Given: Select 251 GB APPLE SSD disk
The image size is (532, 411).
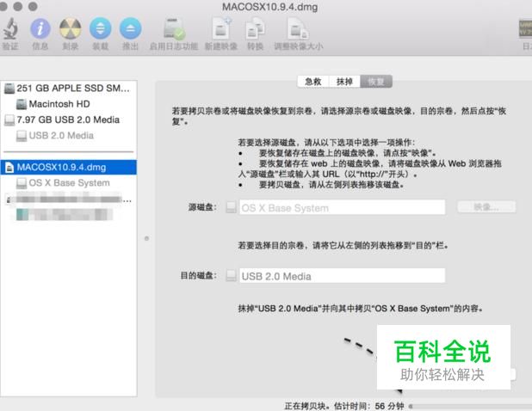Looking at the screenshot, I should tap(69, 88).
